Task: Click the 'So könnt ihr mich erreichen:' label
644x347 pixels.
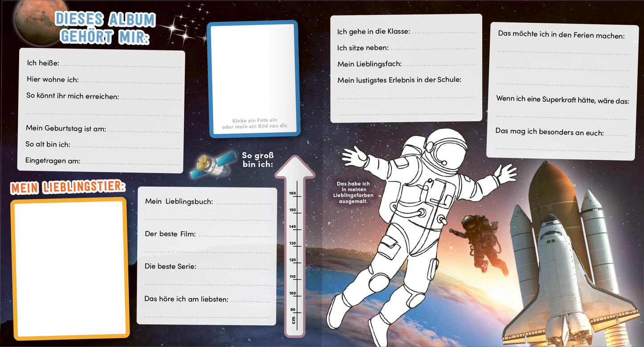Action: pos(73,96)
